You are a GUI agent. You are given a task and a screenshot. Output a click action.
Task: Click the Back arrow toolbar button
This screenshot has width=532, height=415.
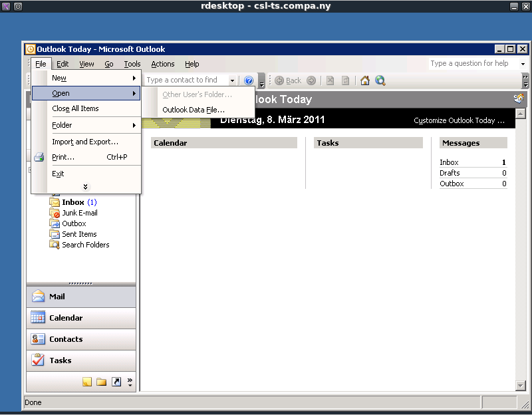288,80
